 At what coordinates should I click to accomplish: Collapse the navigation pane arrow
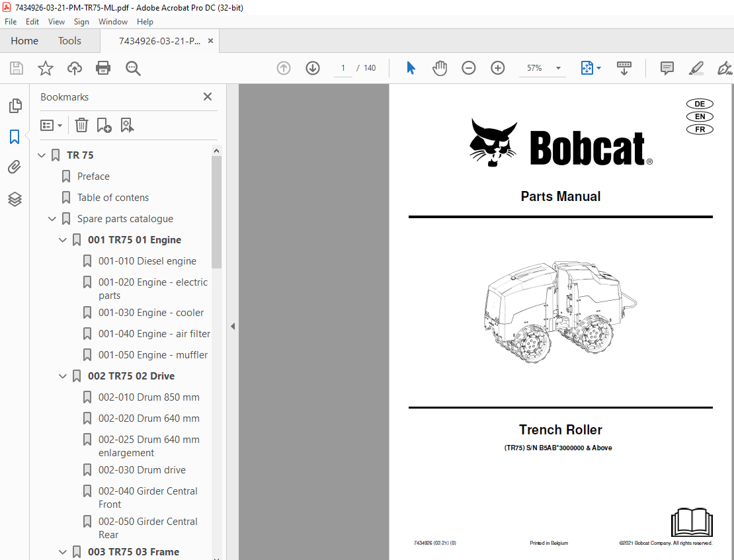click(233, 327)
